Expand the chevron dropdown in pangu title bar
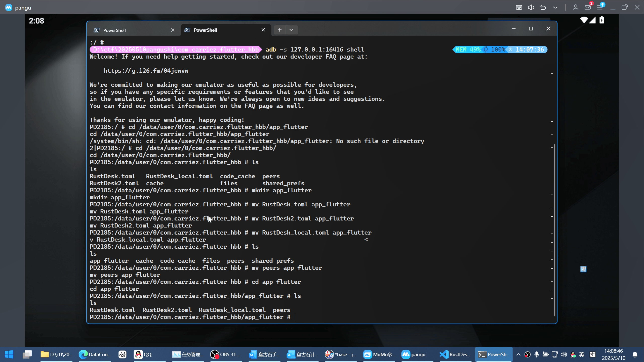This screenshot has width=644, height=362. click(x=555, y=8)
